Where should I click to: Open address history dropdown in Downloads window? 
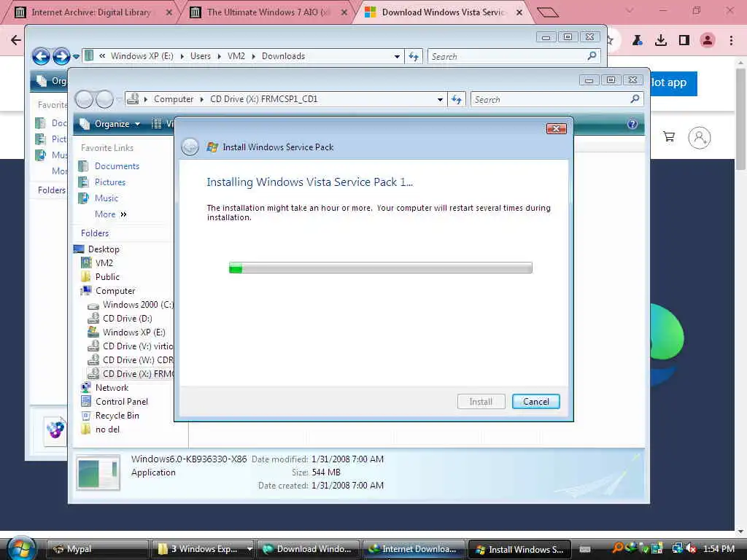(x=397, y=57)
